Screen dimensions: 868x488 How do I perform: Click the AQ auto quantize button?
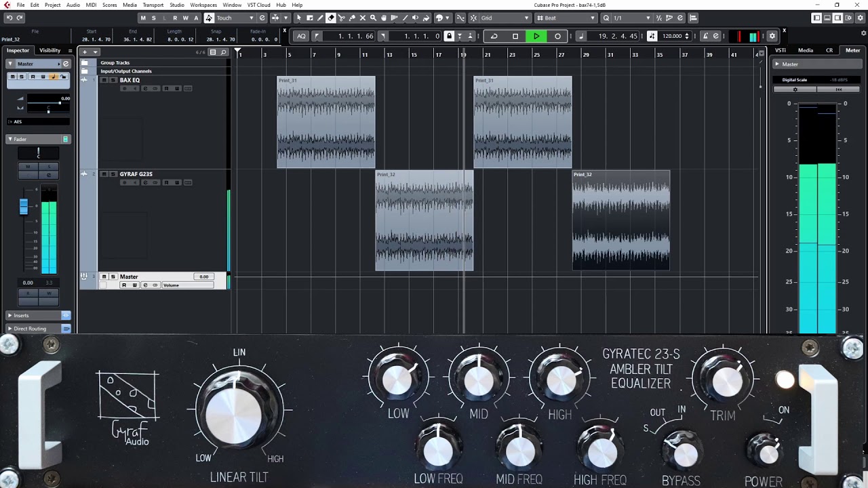pos(301,36)
